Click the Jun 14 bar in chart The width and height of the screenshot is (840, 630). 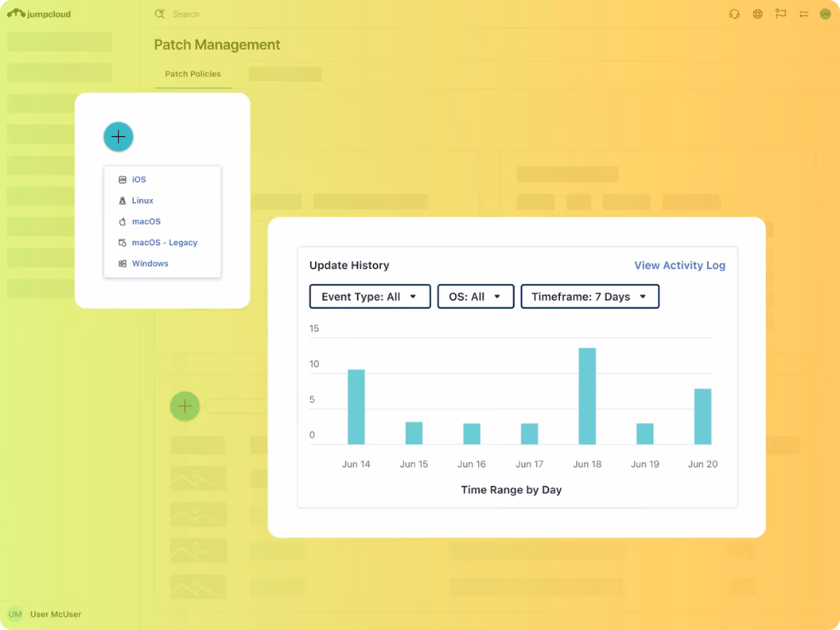pyautogui.click(x=356, y=407)
